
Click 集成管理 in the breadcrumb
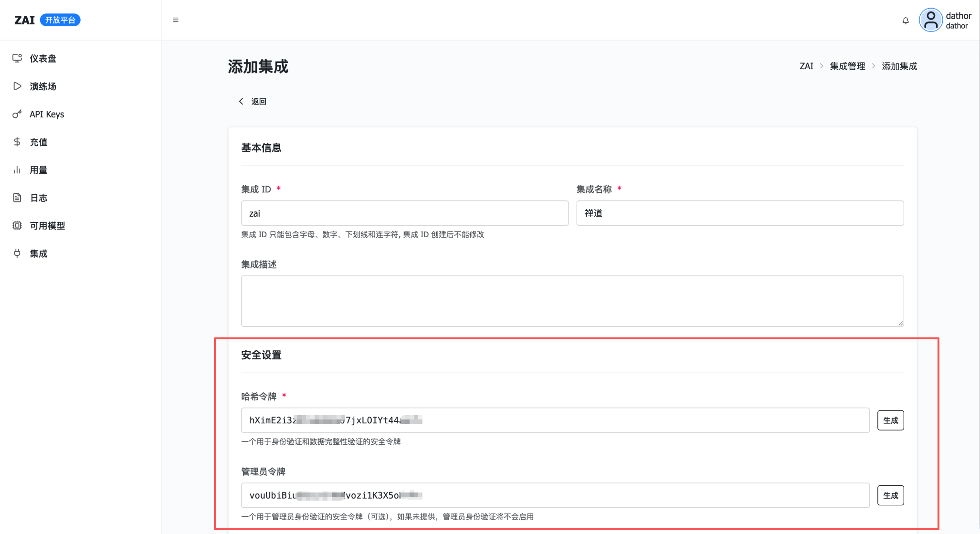click(847, 66)
